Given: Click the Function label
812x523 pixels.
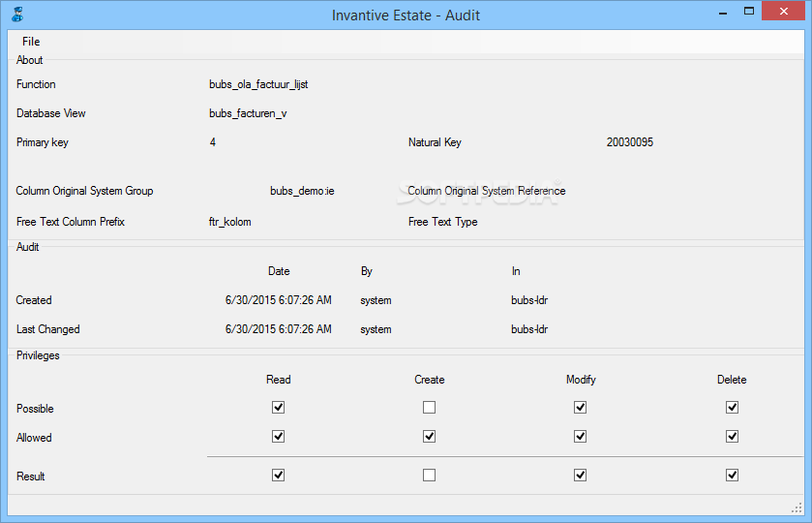Looking at the screenshot, I should (36, 84).
